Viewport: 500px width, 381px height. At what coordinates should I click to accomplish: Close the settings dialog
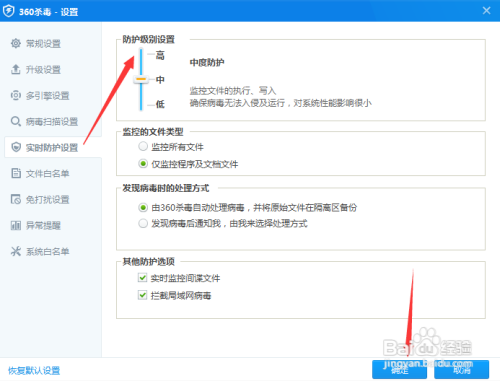[486, 11]
